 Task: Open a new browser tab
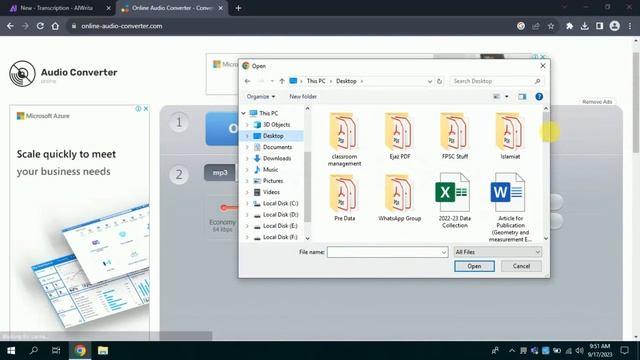(x=238, y=8)
